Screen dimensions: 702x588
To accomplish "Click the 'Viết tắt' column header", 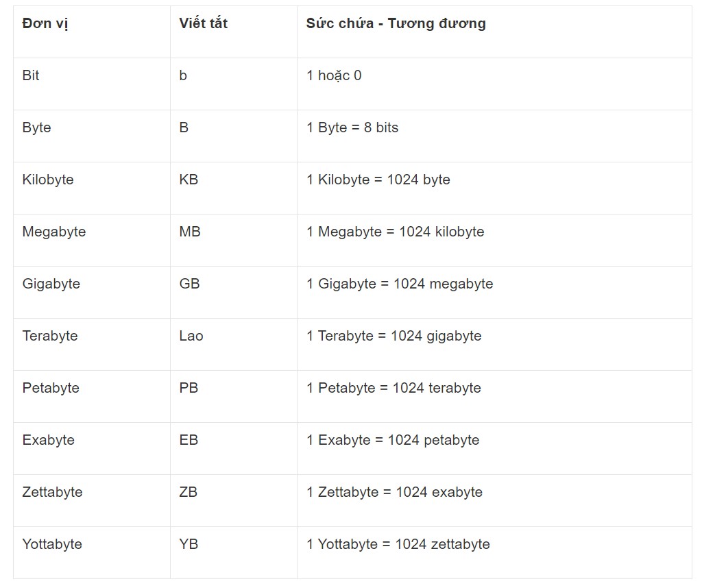I will tap(203, 24).
